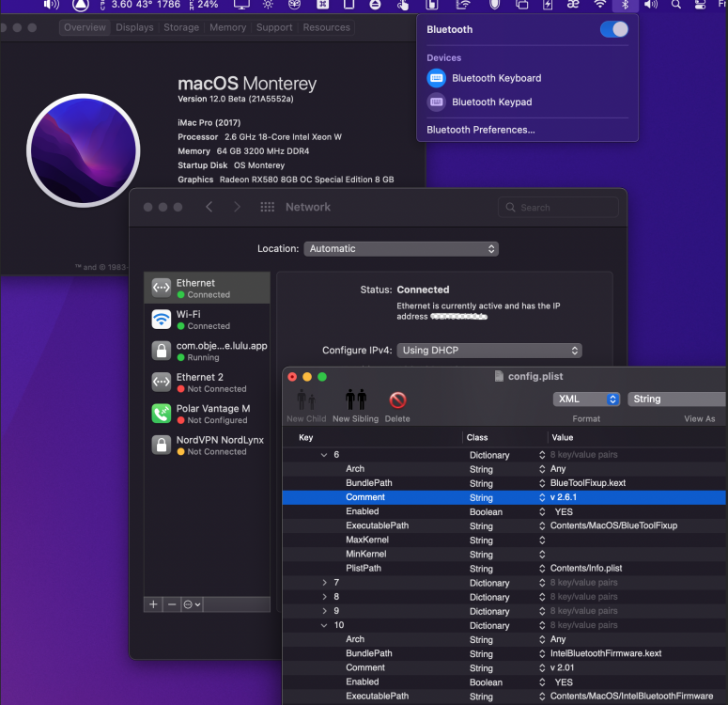Open the XML format dropdown
The image size is (728, 705).
[x=586, y=399]
